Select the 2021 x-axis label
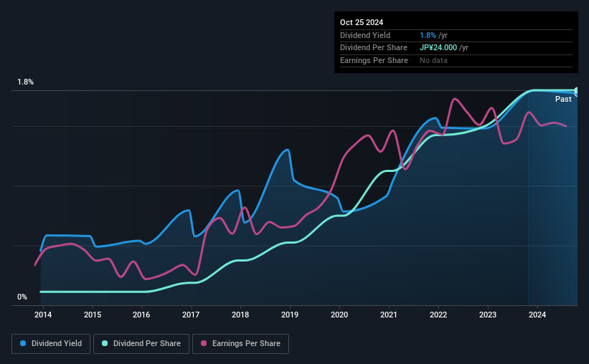The image size is (589, 364). tap(388, 315)
